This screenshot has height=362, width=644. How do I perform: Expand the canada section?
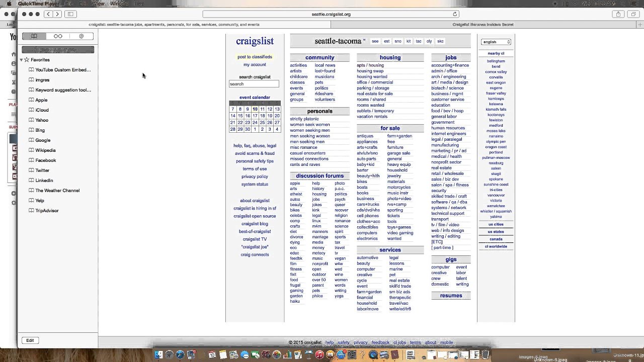pos(496,239)
